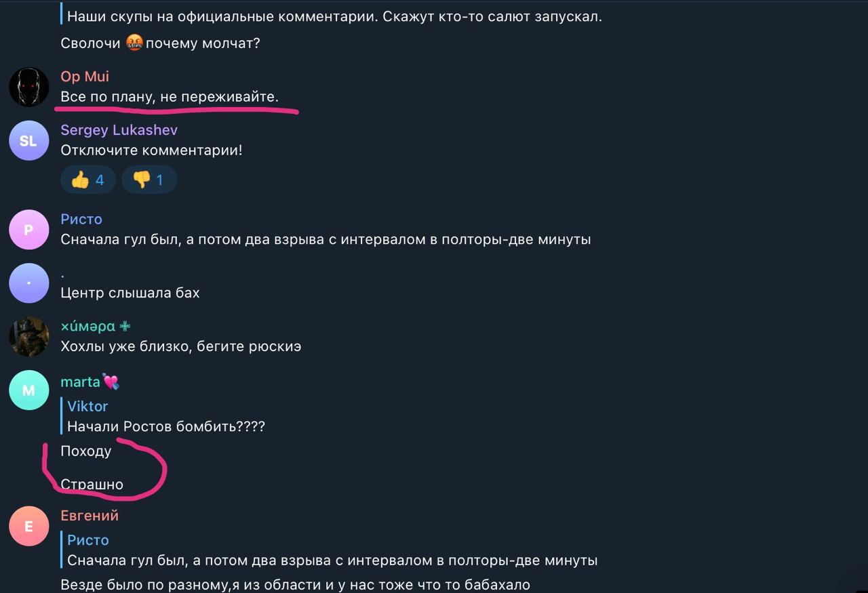Click the SL avatar of Sergey Lukashev
Viewport: 868px width, 593px height.
tap(28, 141)
